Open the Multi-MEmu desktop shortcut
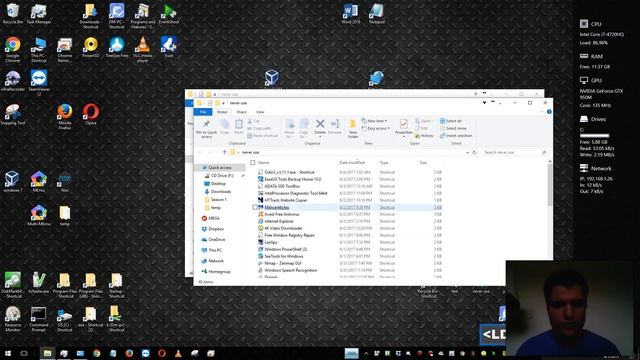 39,216
